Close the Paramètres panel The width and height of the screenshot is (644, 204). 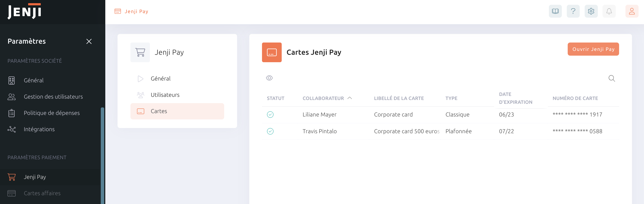89,41
